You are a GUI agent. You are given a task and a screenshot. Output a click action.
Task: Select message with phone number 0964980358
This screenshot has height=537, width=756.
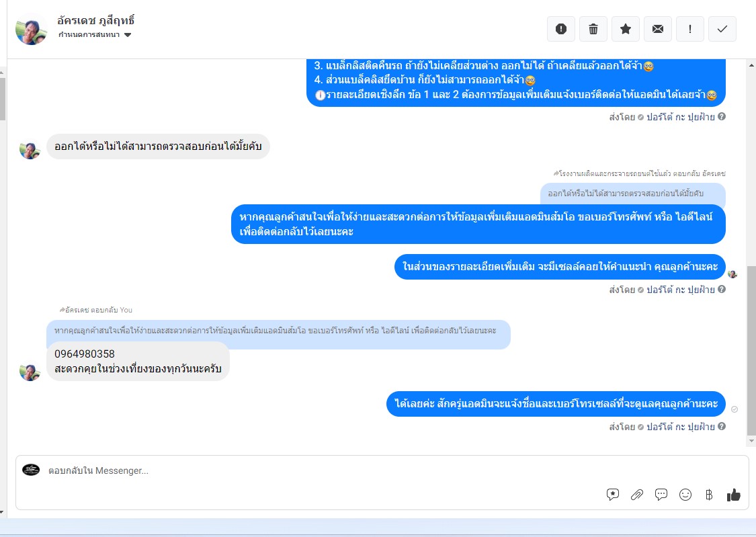tap(138, 361)
